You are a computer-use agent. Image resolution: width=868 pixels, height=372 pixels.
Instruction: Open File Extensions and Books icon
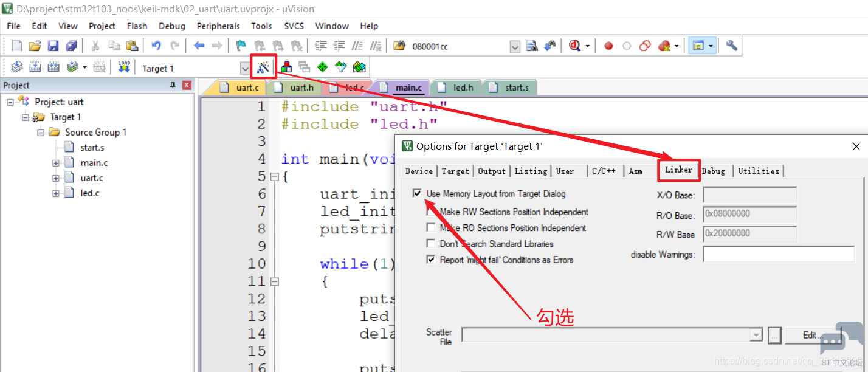pyautogui.click(x=286, y=67)
